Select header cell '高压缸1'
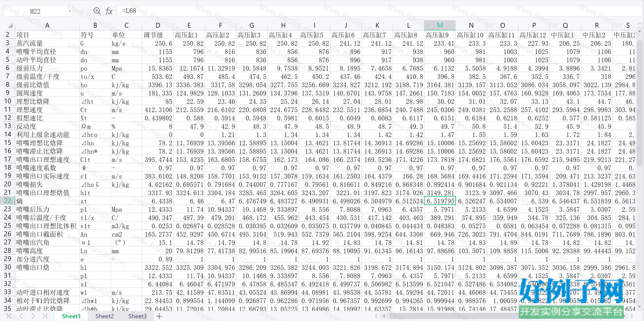Viewport: 644px width, 321px height. click(x=189, y=35)
